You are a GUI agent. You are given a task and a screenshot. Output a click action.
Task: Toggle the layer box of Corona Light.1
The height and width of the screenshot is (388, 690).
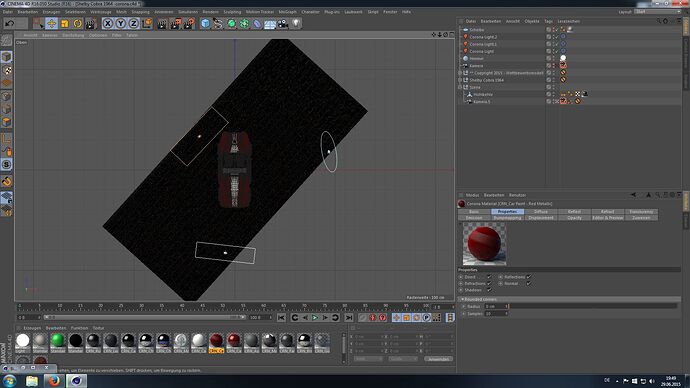pos(549,44)
